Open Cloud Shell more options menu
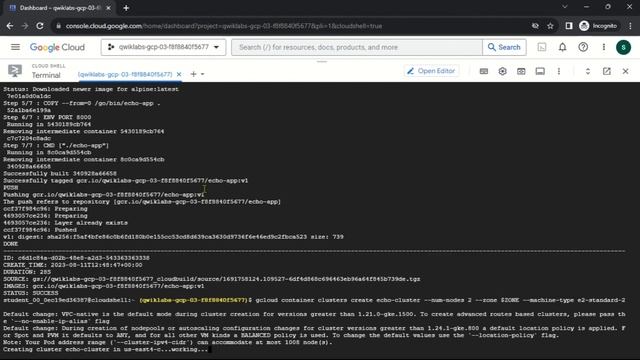 coord(559,71)
